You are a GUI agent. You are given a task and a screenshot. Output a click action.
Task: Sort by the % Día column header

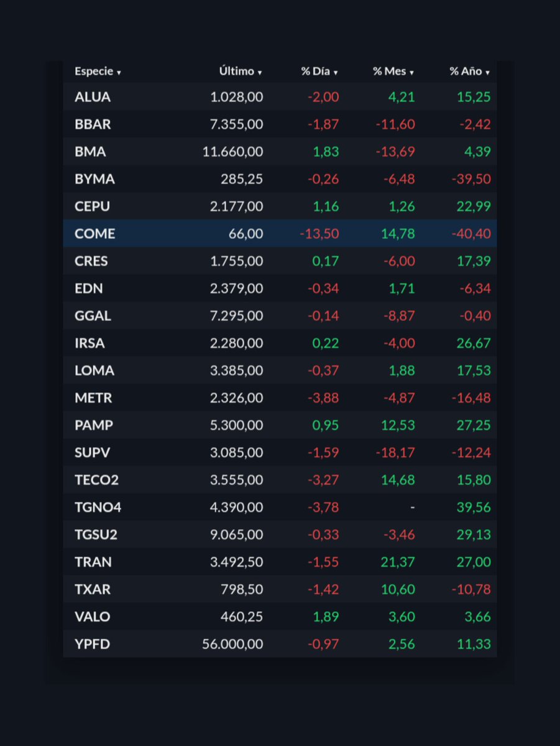319,71
